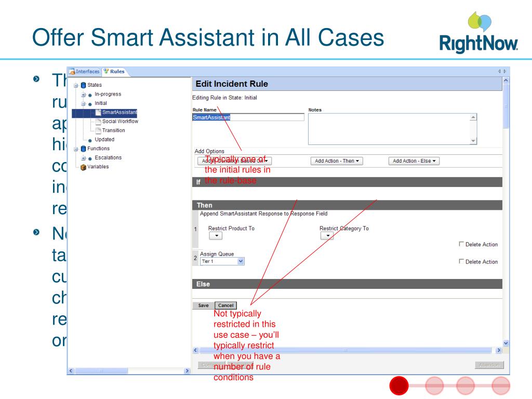Image resolution: width=532 pixels, height=399 pixels.
Task: Open the Add IF Condition Based On dropdown
Action: coord(234,161)
